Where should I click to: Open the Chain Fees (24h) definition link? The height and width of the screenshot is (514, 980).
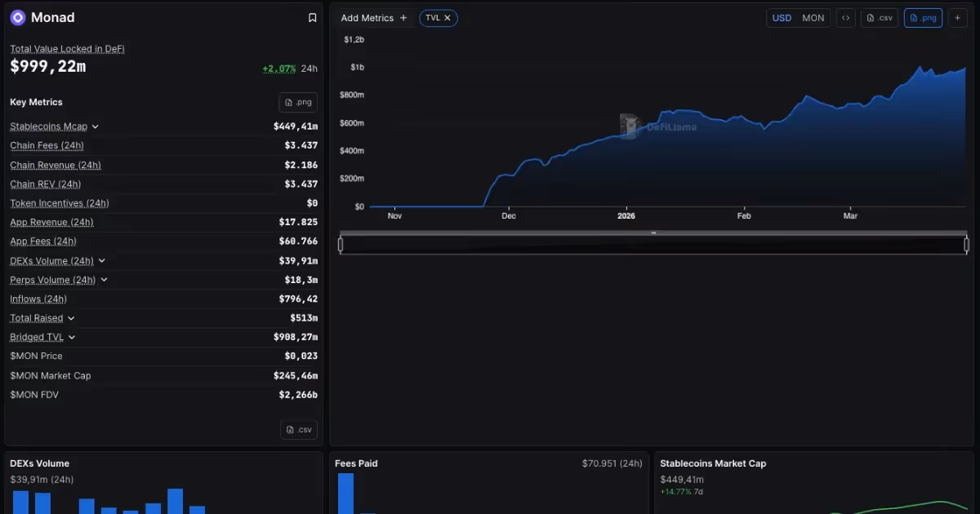47,145
